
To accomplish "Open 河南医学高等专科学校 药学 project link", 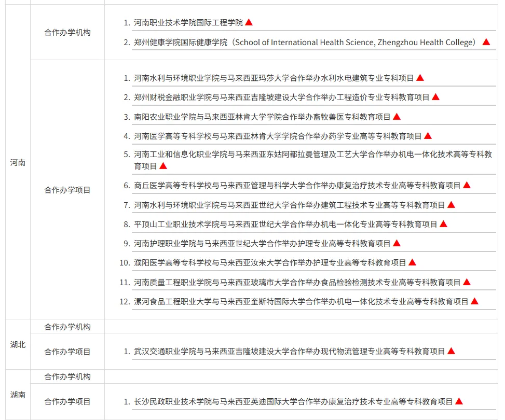I will (x=278, y=136).
